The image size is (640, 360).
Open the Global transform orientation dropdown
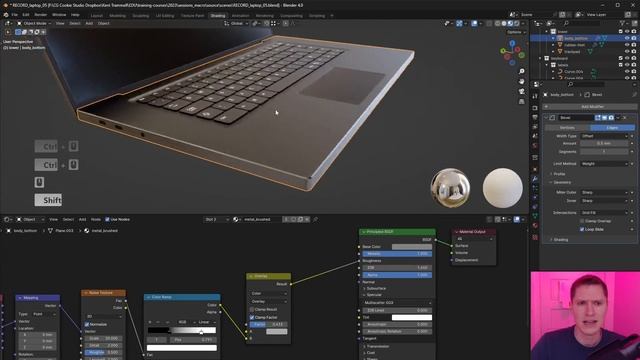237,23
